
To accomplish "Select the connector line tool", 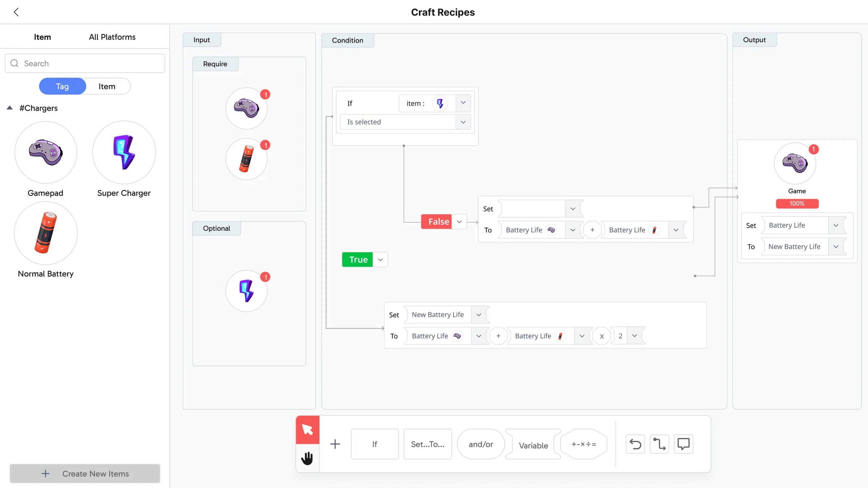I will pyautogui.click(x=659, y=444).
